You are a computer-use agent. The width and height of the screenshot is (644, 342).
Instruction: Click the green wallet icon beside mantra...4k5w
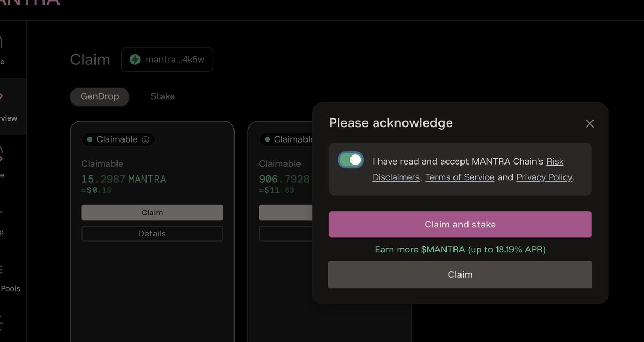tap(135, 60)
